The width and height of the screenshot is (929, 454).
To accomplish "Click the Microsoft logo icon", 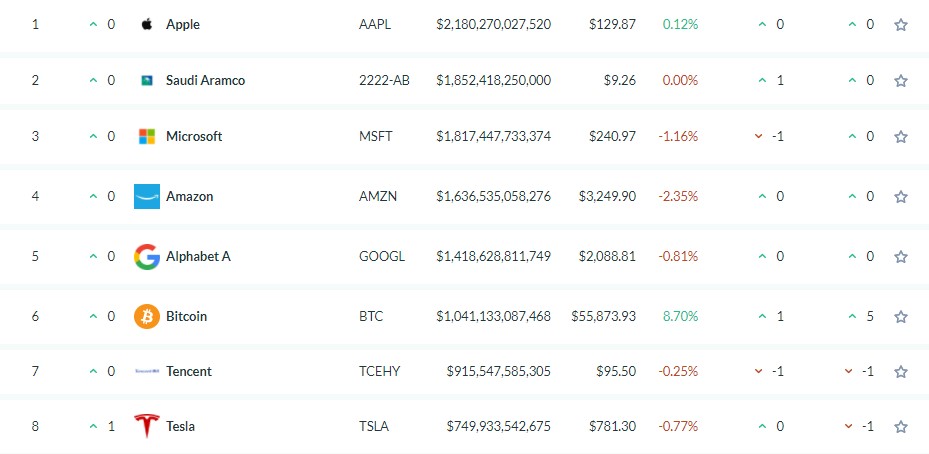I will pos(146,136).
